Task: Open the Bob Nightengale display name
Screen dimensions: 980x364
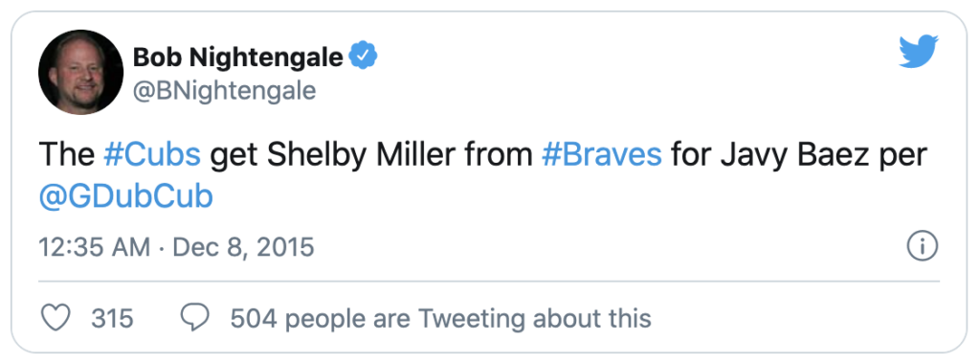Action: pyautogui.click(x=238, y=57)
